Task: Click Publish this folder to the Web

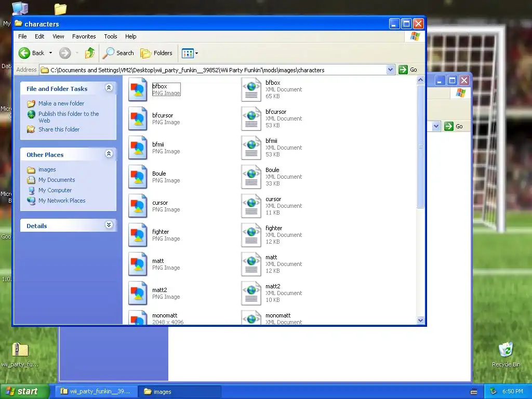Action: tap(69, 117)
